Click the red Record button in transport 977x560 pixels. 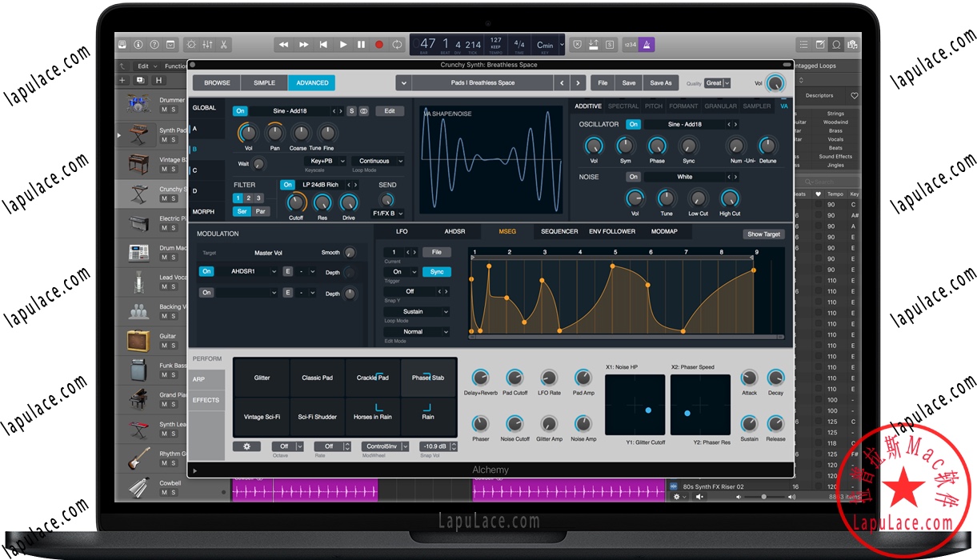coord(379,45)
